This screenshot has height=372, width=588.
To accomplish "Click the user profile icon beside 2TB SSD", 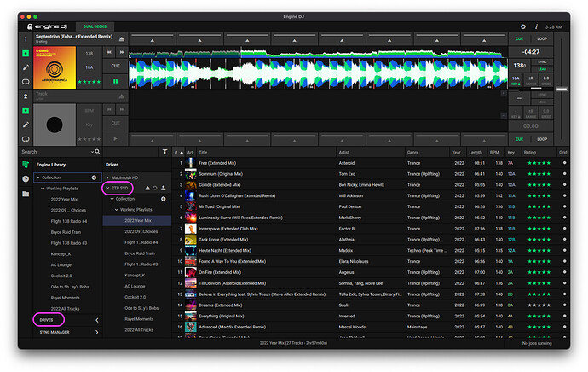I will tap(163, 188).
